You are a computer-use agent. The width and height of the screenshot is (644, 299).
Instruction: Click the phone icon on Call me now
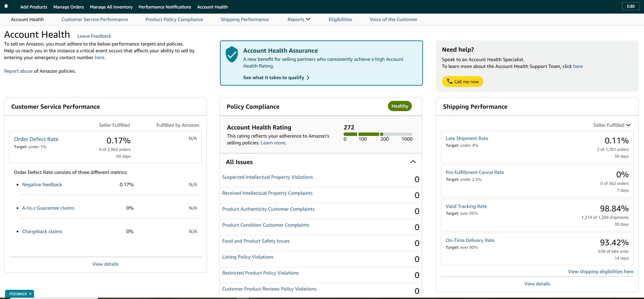click(450, 81)
